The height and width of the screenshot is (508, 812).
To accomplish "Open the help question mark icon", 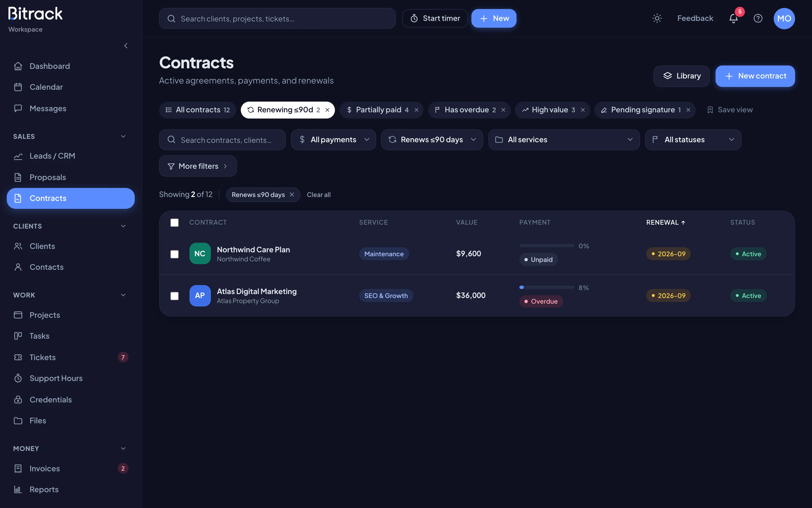I will click(758, 18).
